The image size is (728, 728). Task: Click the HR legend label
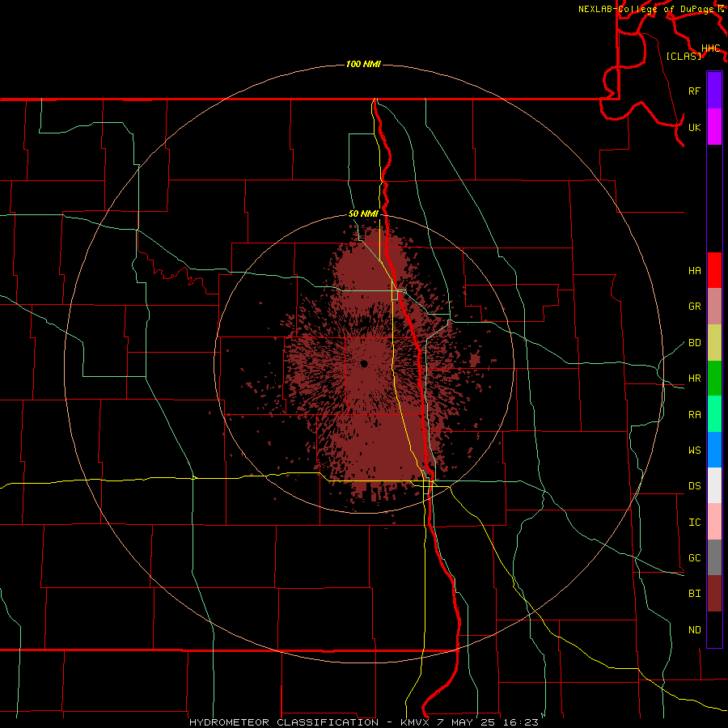pyautogui.click(x=694, y=379)
